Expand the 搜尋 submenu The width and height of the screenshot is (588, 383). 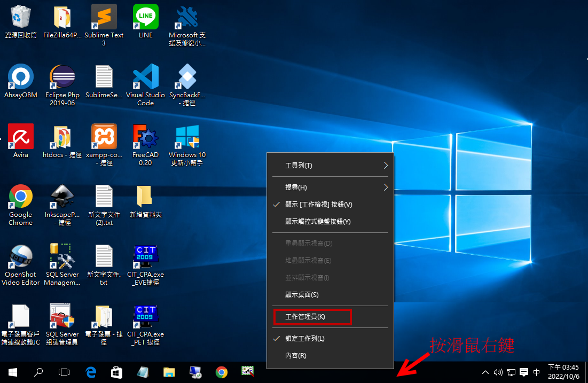[331, 187]
